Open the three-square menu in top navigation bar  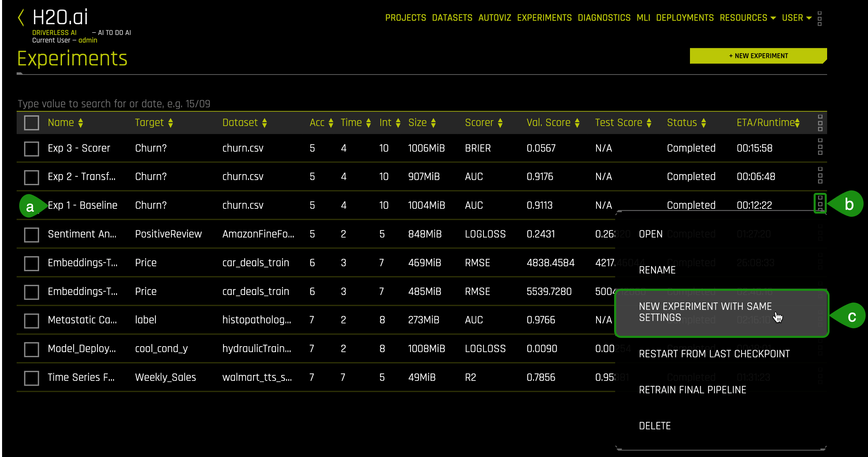tap(820, 18)
